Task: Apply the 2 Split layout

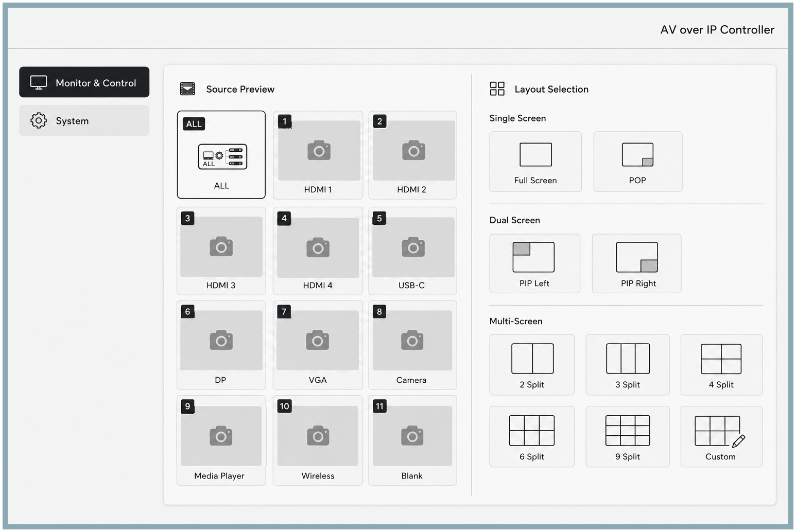Action: pos(532,365)
